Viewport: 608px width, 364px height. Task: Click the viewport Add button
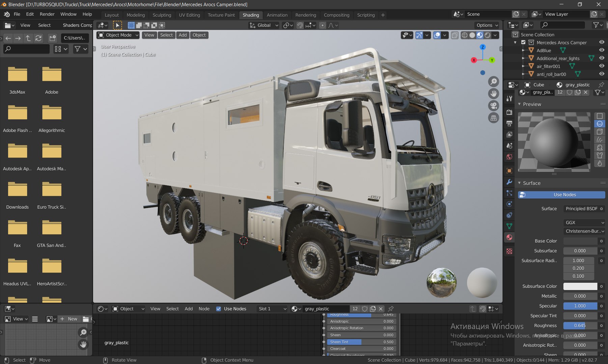click(183, 35)
